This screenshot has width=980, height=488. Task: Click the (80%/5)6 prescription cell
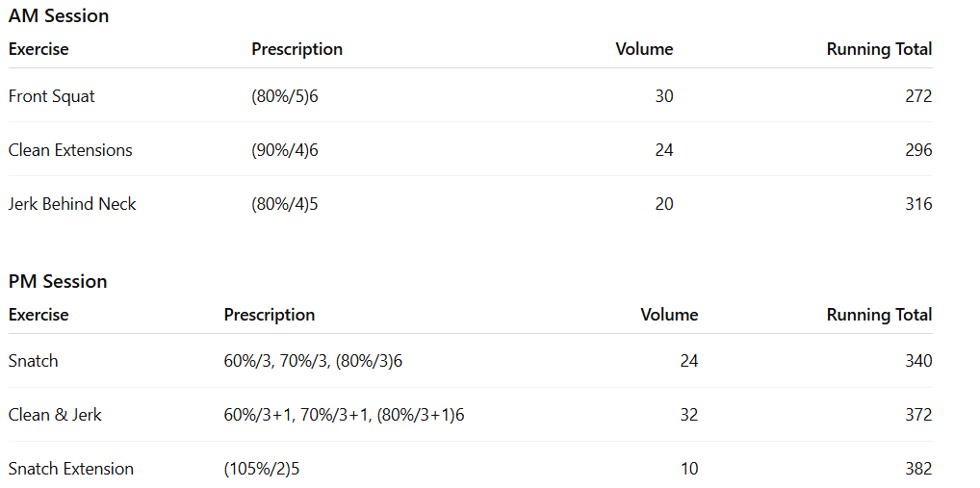tap(285, 96)
